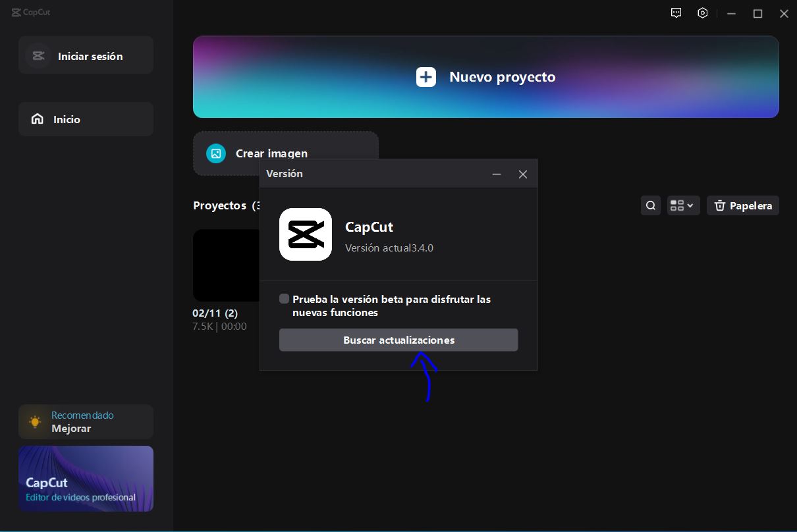The image size is (797, 532).
Task: Open the grid view layout dropdown
Action: tap(683, 205)
